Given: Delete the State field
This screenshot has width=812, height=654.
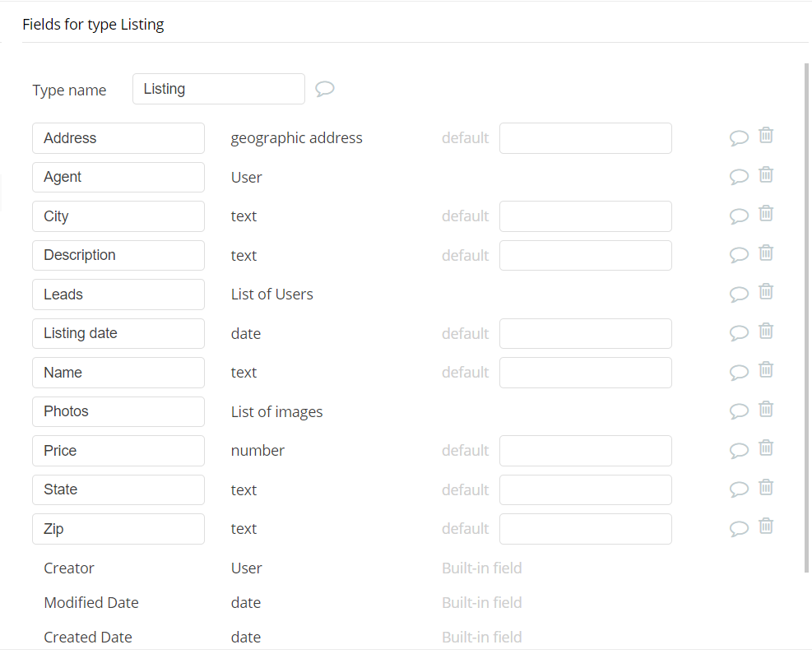Looking at the screenshot, I should [x=765, y=487].
